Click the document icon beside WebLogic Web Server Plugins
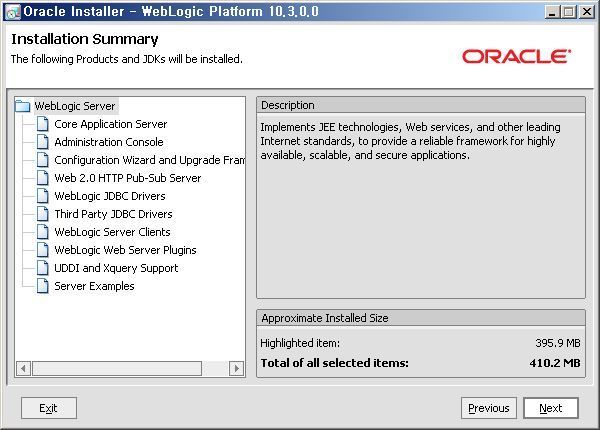The image size is (600, 430). pyautogui.click(x=42, y=250)
